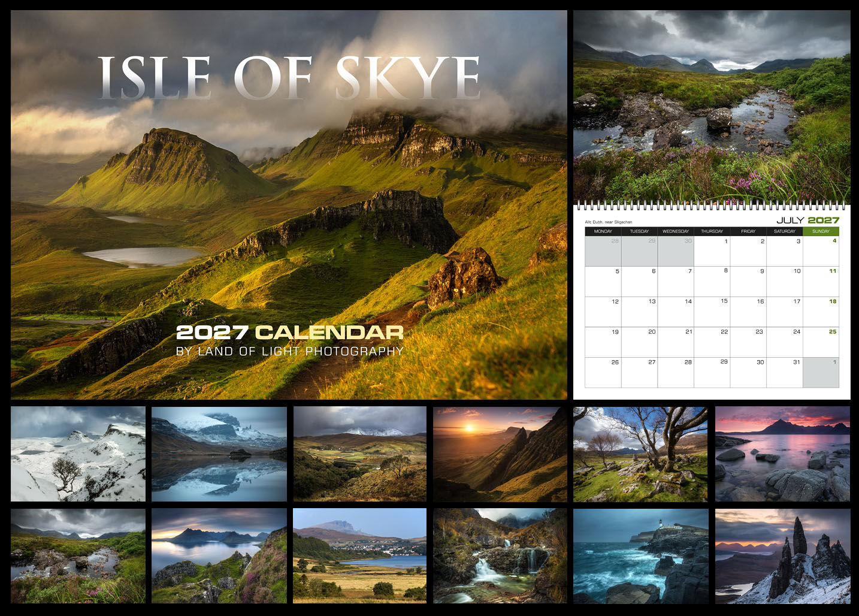This screenshot has height=616, width=859.
Task: Select date cell 21 in the calendar
Action: pyautogui.click(x=676, y=342)
